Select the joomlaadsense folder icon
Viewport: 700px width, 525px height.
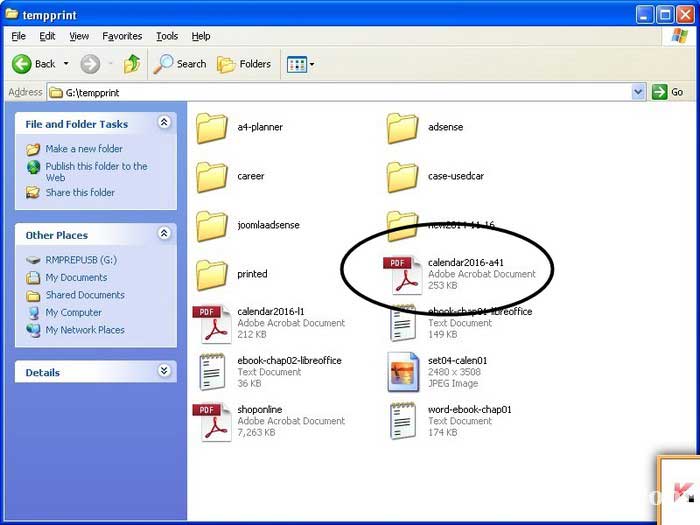pyautogui.click(x=212, y=226)
